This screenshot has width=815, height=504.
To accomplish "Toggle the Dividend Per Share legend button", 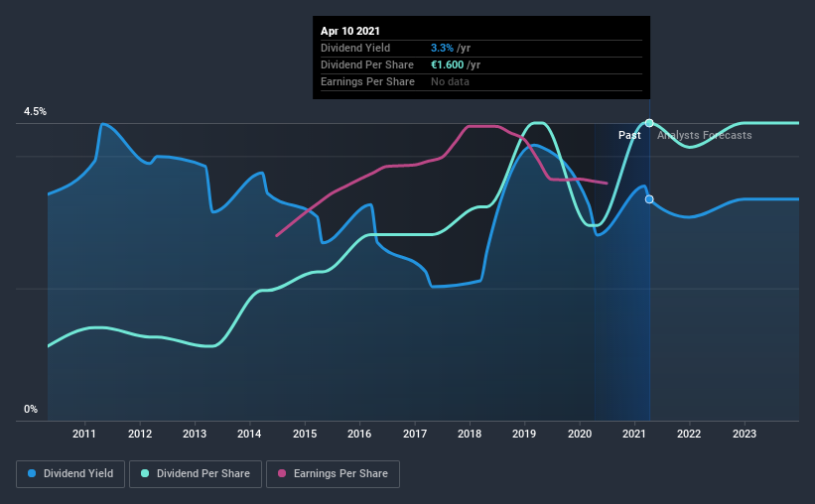I will (196, 474).
